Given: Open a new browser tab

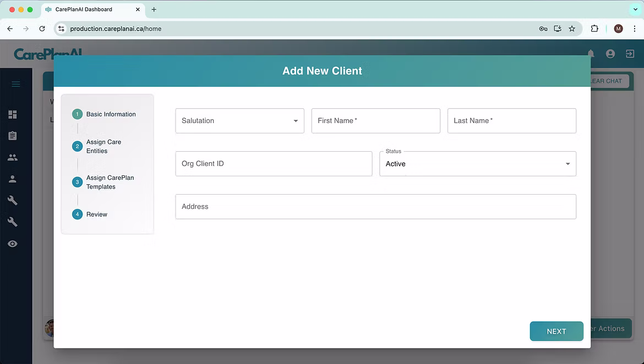Looking at the screenshot, I should point(154,9).
